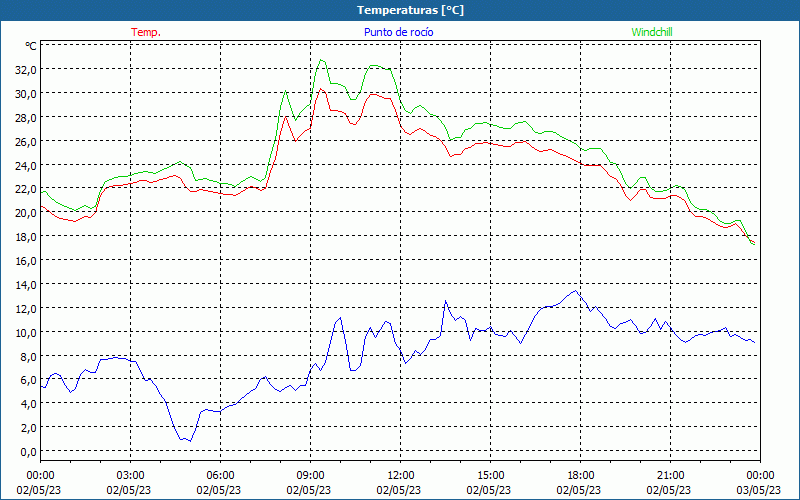This screenshot has width=800, height=500.
Task: Click the 03:00 time axis label
Action: pyautogui.click(x=130, y=476)
